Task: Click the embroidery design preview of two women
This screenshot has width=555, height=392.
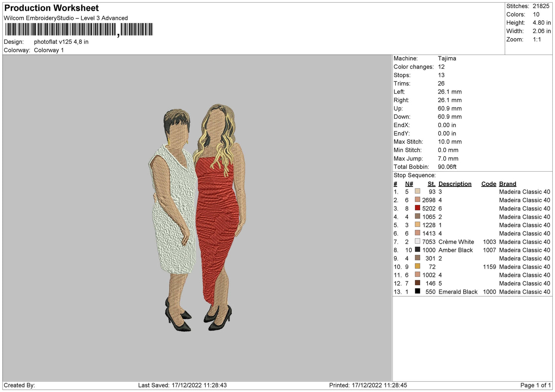Action: [197, 218]
